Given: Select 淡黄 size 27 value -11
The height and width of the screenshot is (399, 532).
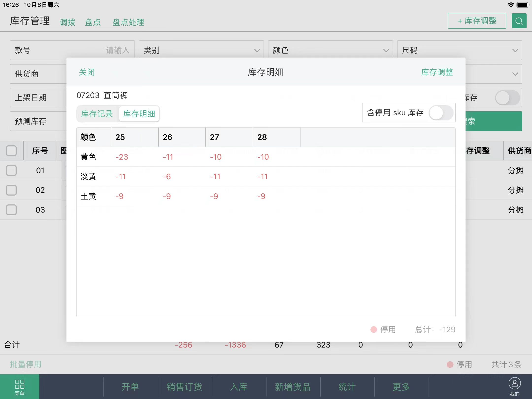Looking at the screenshot, I should (x=215, y=177).
